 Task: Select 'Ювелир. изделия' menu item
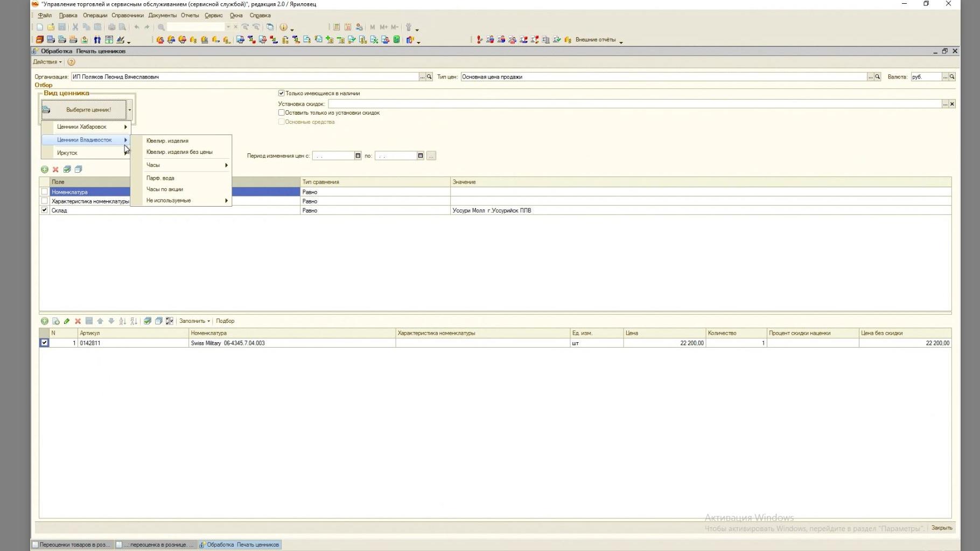click(181, 141)
